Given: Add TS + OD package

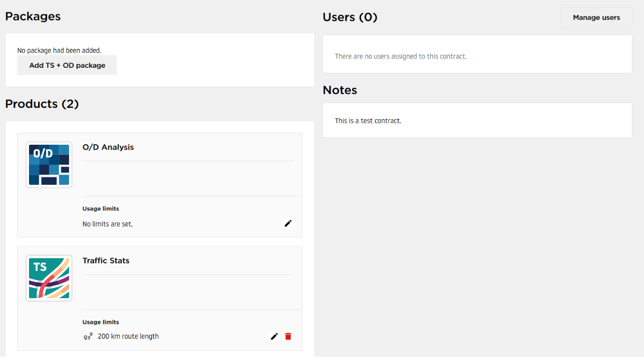Looking at the screenshot, I should pos(67,65).
